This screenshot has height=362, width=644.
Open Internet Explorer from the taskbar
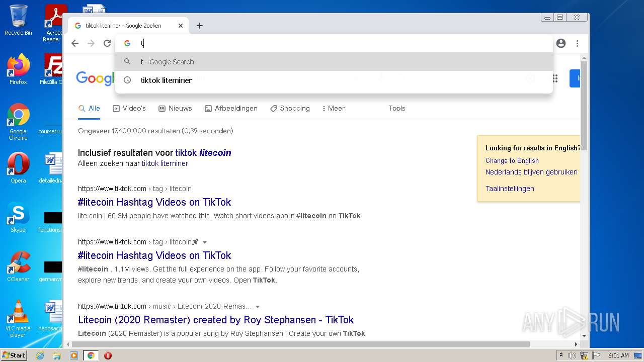(x=40, y=355)
